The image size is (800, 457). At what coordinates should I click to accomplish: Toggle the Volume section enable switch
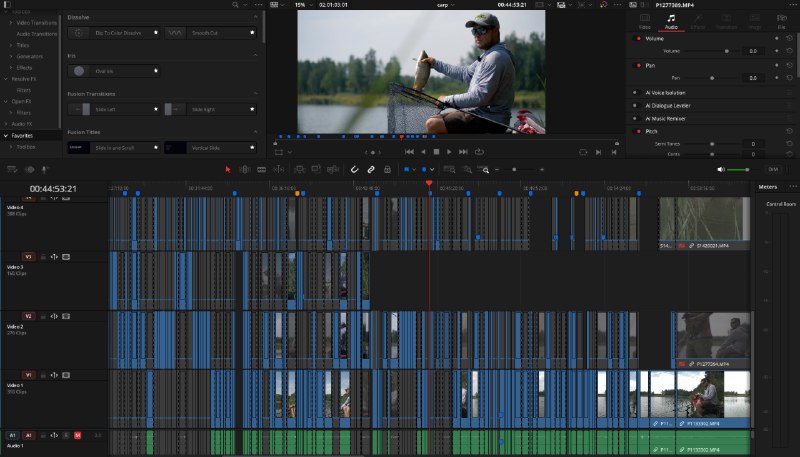click(637, 38)
